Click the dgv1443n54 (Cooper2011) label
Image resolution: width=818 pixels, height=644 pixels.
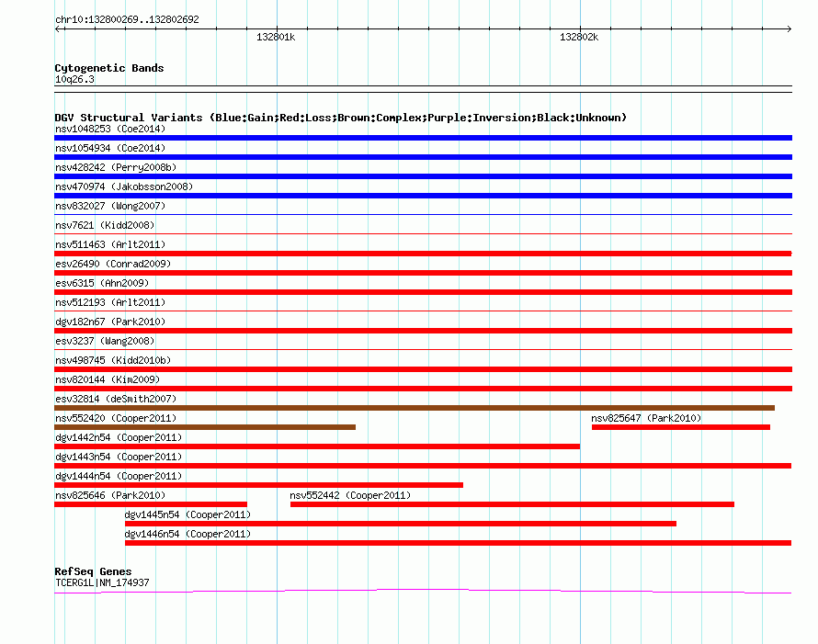point(119,457)
